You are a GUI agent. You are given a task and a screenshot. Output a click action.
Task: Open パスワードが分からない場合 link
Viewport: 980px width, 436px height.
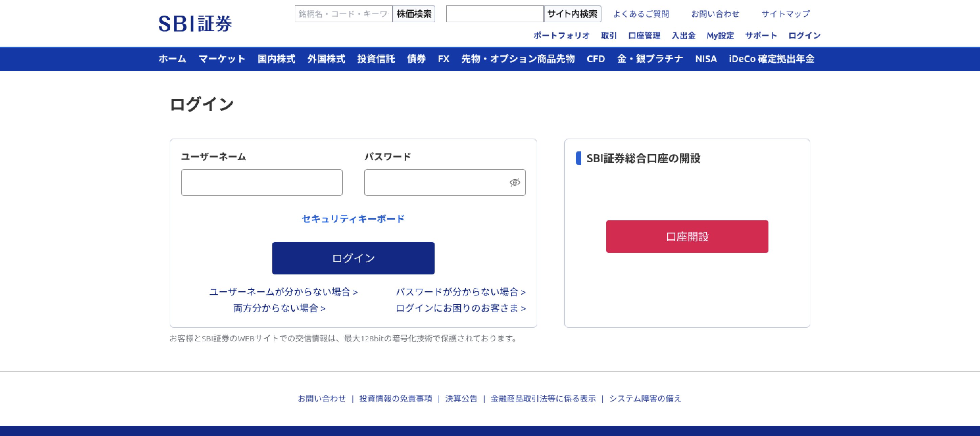coord(460,292)
